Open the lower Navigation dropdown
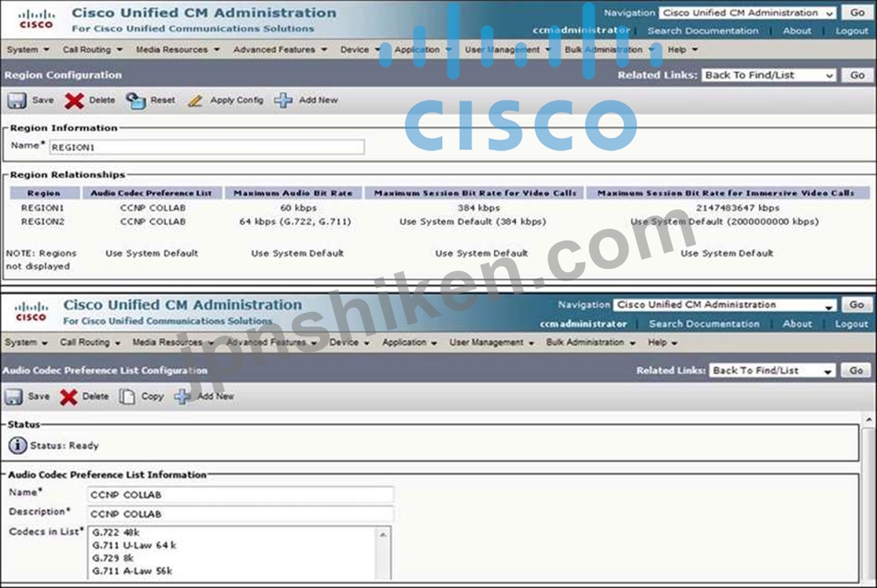The image size is (877, 588). (724, 305)
